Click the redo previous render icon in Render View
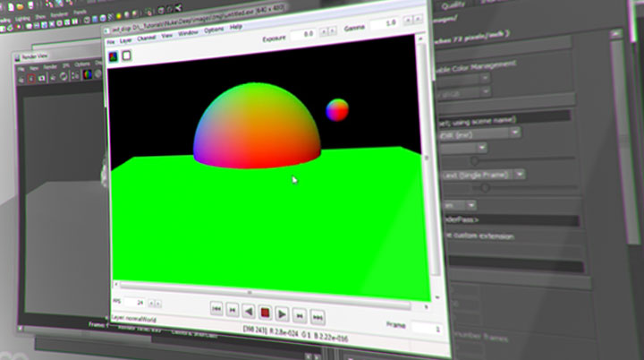The image size is (644, 360). click(53, 77)
